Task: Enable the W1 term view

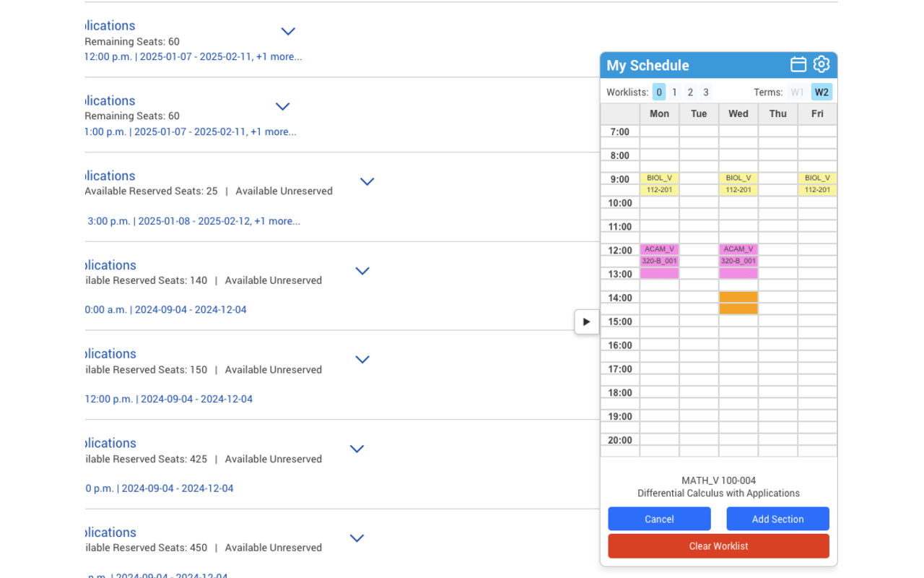Action: pos(797,92)
